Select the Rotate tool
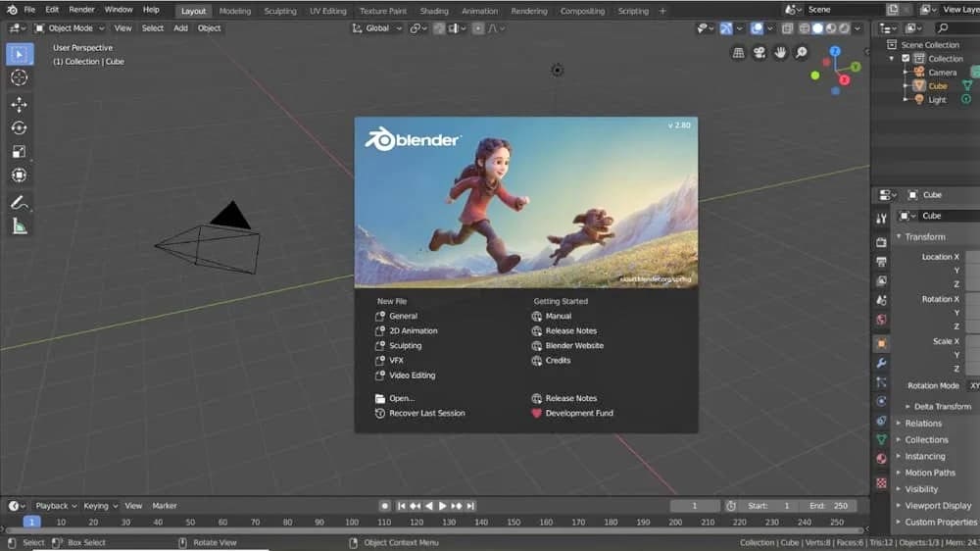Image resolution: width=980 pixels, height=551 pixels. pyautogui.click(x=20, y=128)
